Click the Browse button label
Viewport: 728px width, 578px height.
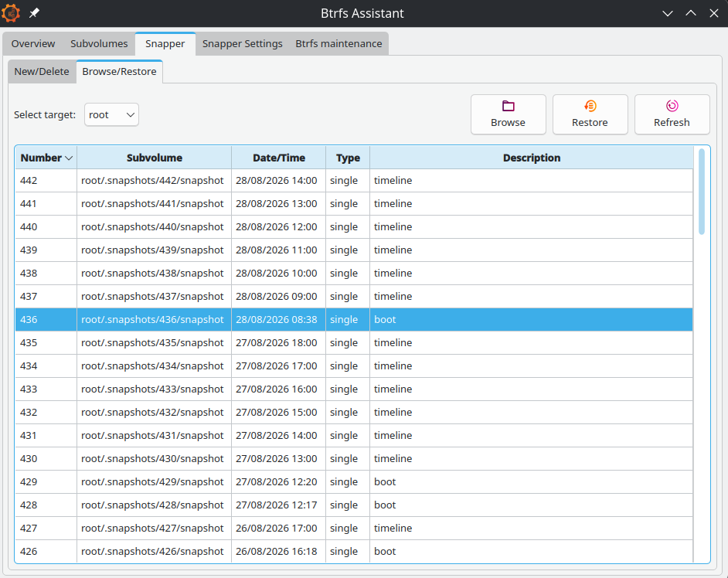508,123
